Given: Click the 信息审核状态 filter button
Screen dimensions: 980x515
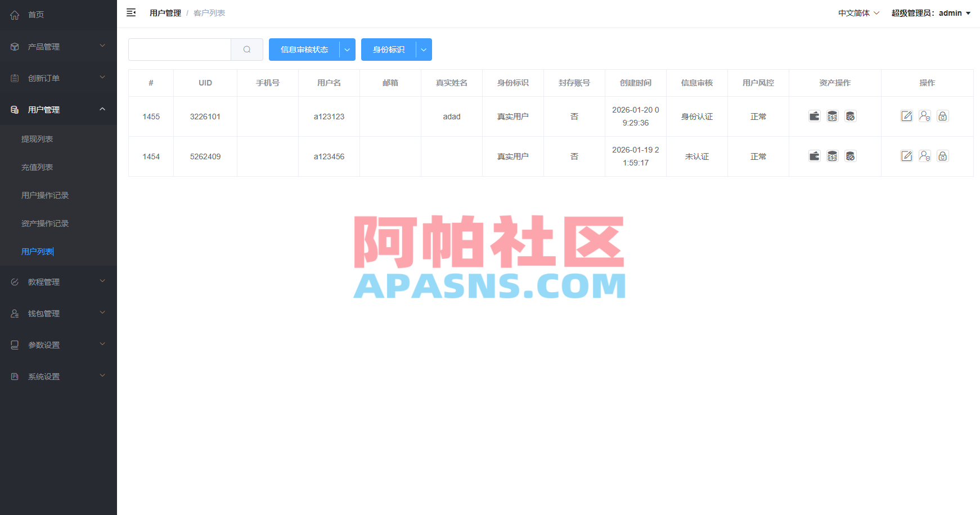Looking at the screenshot, I should [304, 50].
